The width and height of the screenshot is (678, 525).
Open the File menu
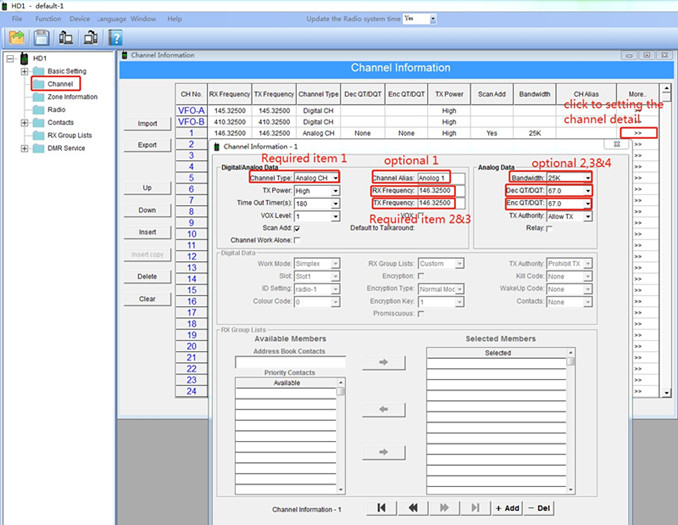pos(17,19)
